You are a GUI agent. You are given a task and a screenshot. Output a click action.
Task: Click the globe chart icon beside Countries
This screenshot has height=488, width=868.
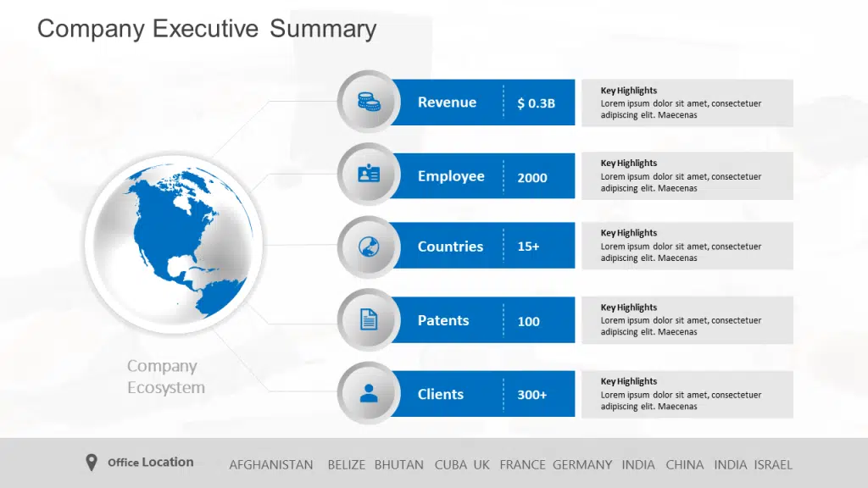click(x=368, y=247)
